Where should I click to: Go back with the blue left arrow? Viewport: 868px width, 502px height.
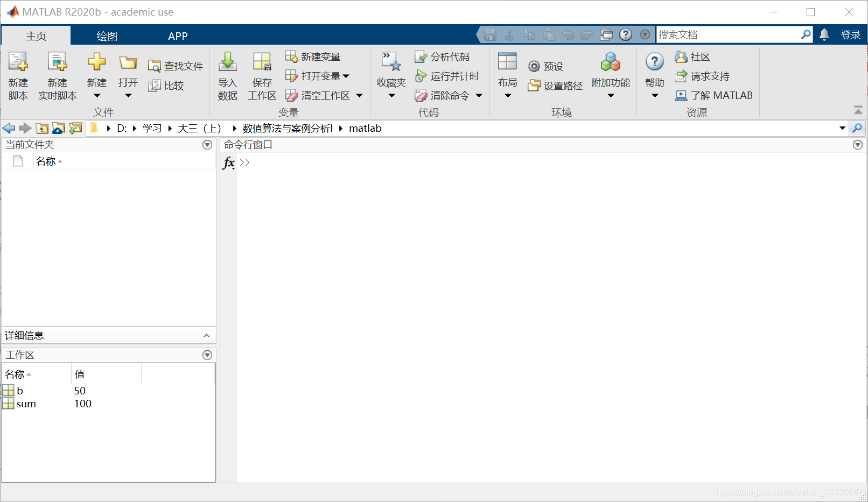pos(9,128)
